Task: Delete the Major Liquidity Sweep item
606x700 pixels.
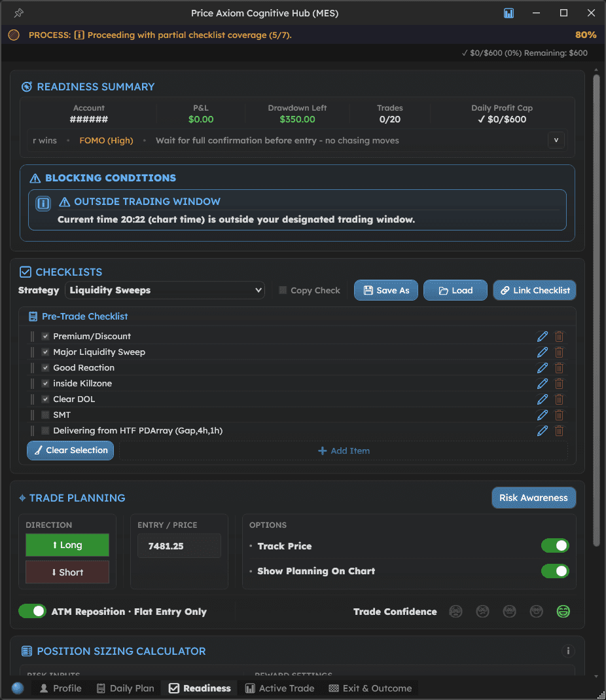Action: click(559, 352)
